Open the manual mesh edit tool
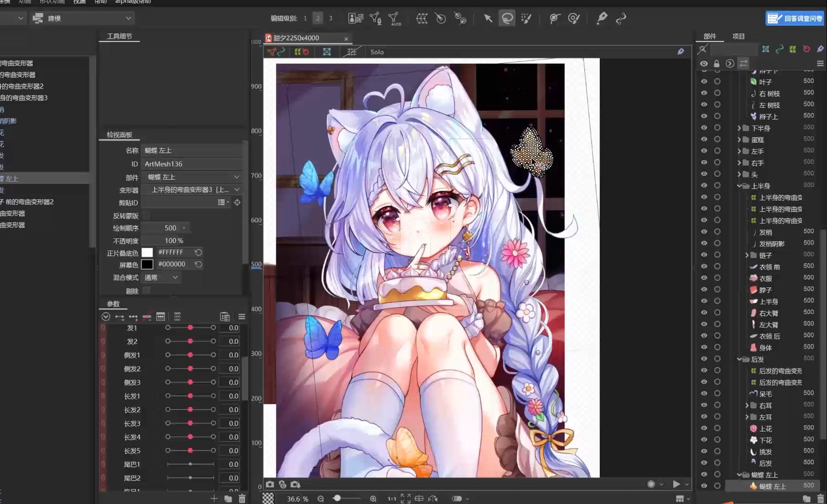The height and width of the screenshot is (504, 827). point(375,18)
